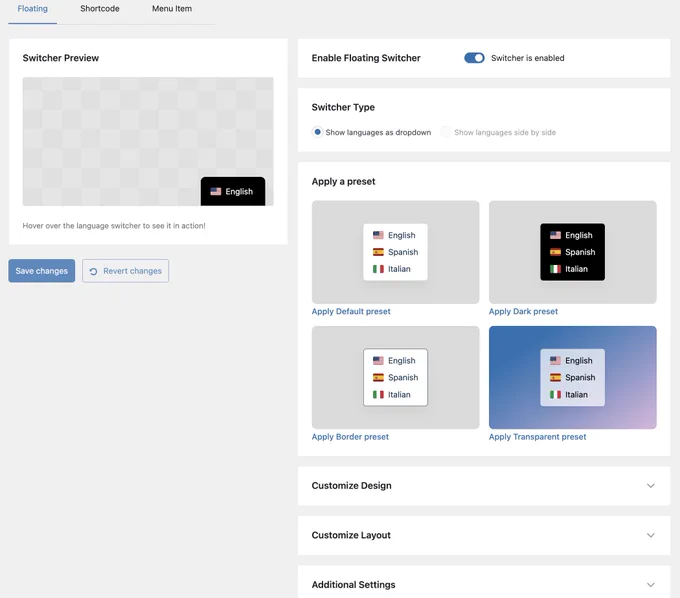Choose the Border preset thumbnail
The image size is (680, 598).
click(x=396, y=377)
